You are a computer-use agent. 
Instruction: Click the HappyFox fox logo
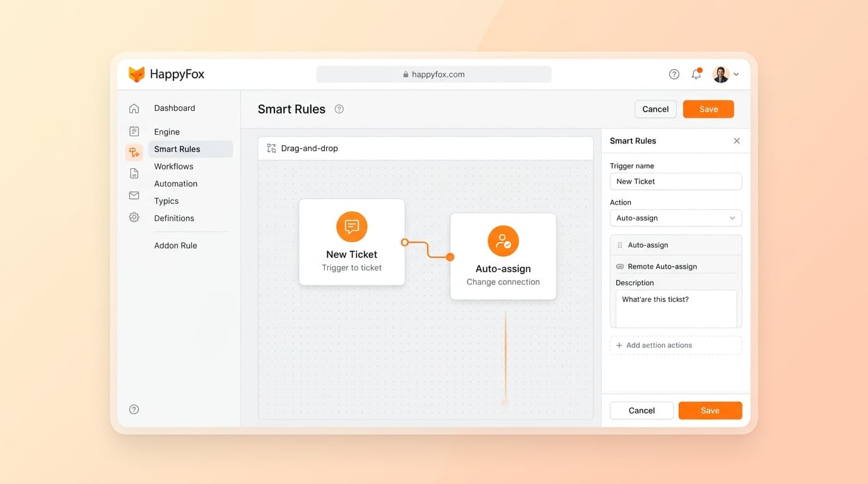(136, 74)
